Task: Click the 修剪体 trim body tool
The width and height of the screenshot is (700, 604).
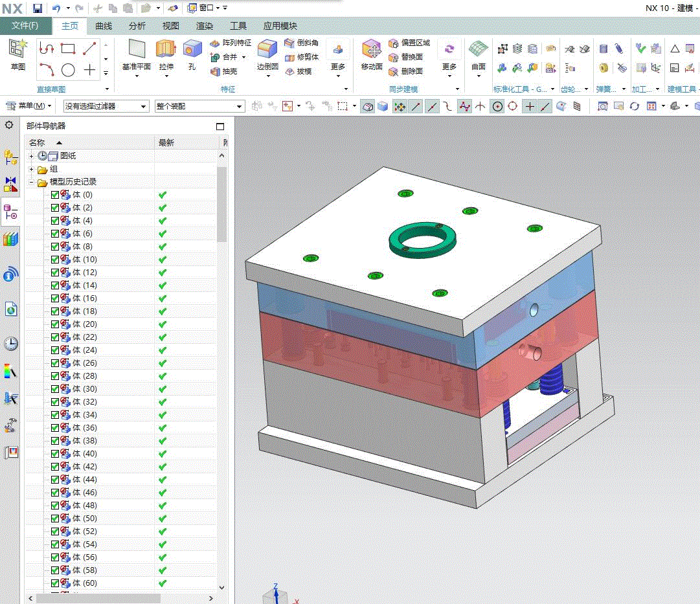Action: (301, 57)
